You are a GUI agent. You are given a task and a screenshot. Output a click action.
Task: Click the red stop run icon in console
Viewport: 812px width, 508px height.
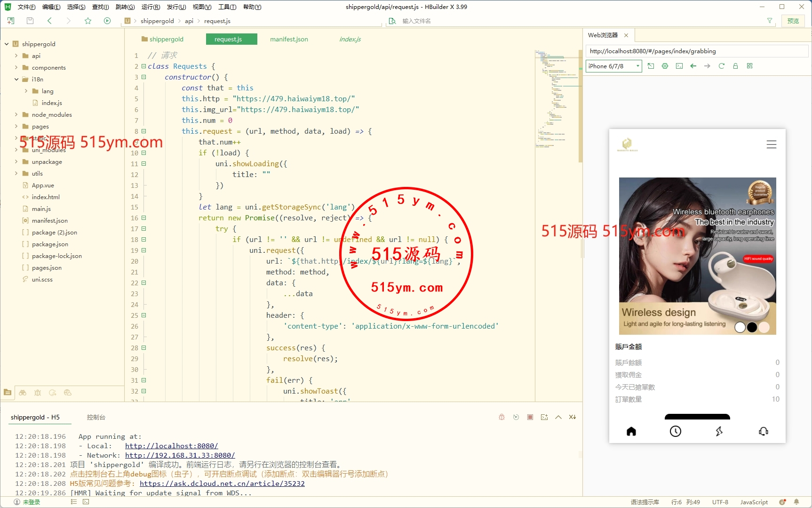[530, 417]
